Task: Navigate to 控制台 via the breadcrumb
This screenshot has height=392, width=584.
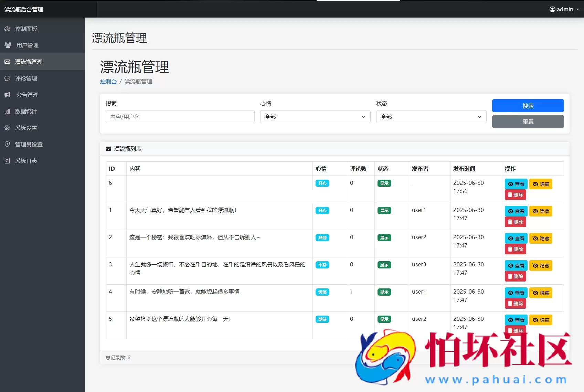Action: pos(108,82)
